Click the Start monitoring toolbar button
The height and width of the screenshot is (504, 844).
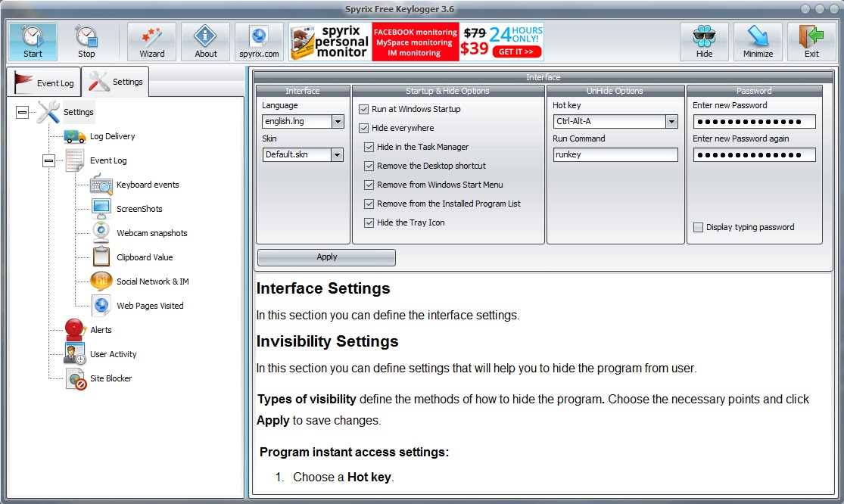pos(33,42)
